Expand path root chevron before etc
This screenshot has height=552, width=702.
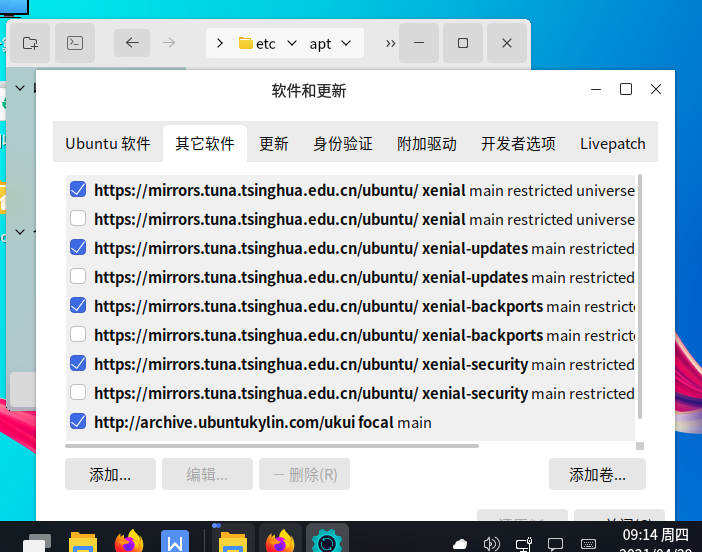pos(219,43)
